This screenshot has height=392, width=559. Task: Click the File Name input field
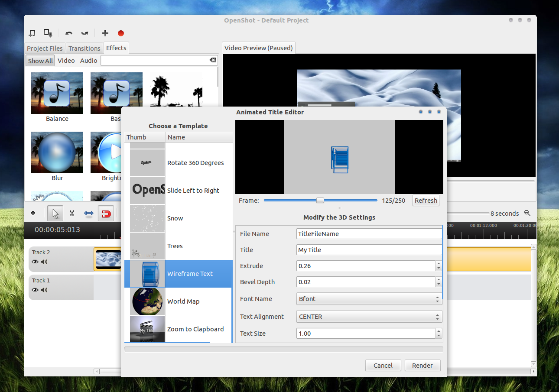pos(369,234)
